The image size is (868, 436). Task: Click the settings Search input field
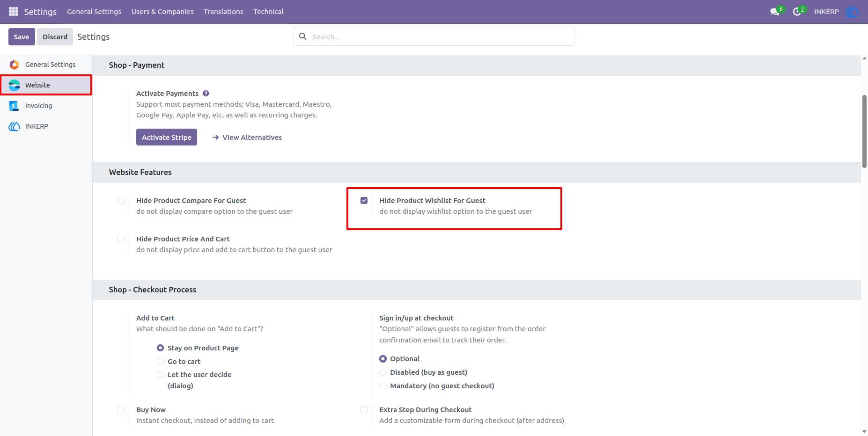tap(440, 36)
